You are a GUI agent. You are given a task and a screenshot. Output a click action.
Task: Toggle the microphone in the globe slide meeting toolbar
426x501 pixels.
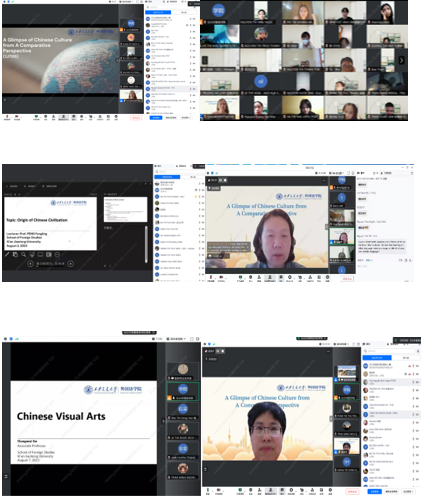point(7,117)
